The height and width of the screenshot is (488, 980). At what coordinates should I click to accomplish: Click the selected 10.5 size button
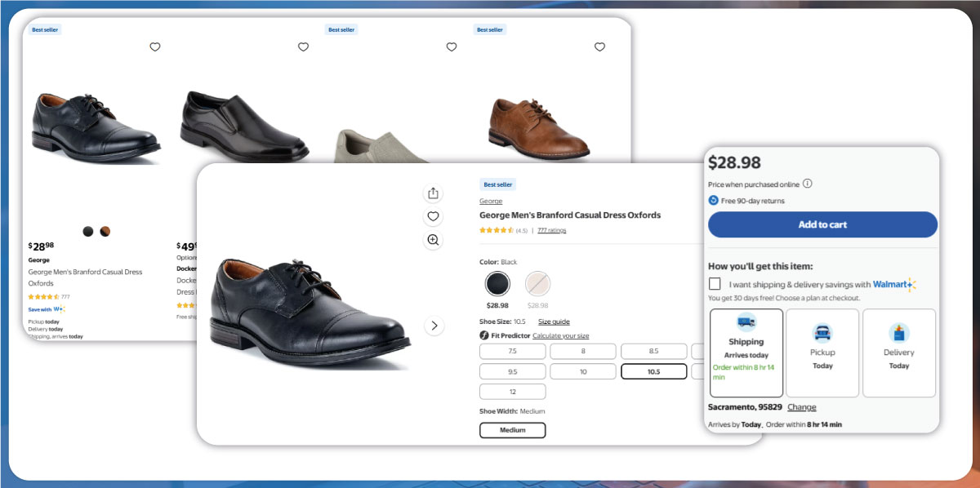tap(654, 371)
